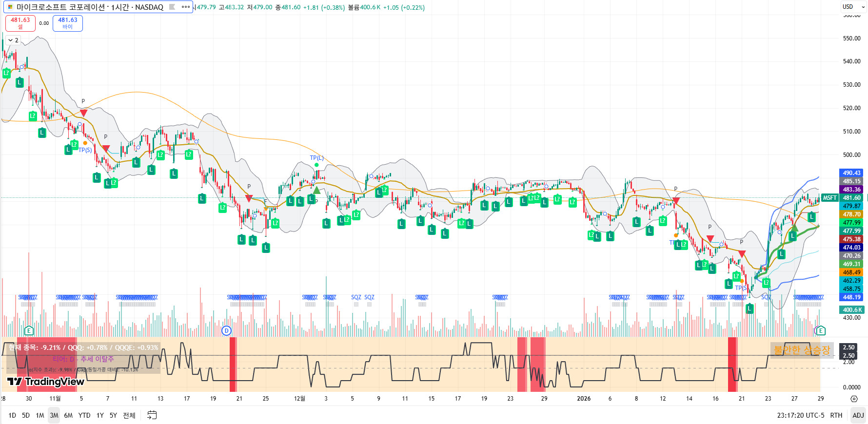Click the 474.03 navy price label
Viewport: 868px width, 424px height.
click(x=852, y=248)
